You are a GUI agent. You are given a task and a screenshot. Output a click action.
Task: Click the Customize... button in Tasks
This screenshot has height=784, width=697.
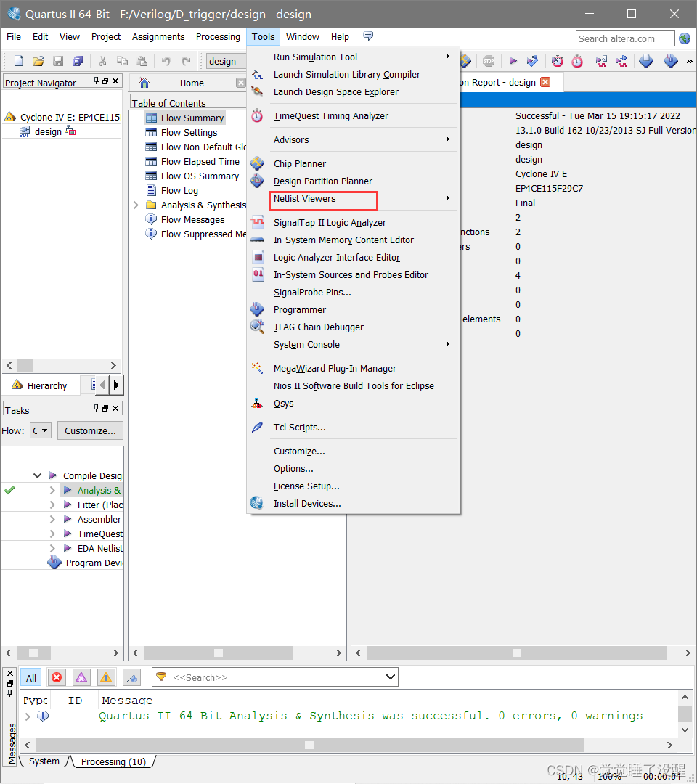[x=91, y=430]
